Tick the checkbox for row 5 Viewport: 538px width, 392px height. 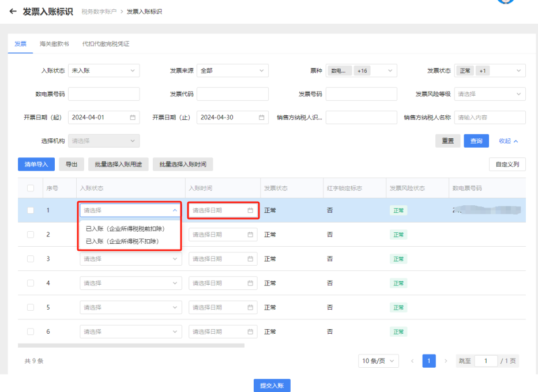point(31,307)
